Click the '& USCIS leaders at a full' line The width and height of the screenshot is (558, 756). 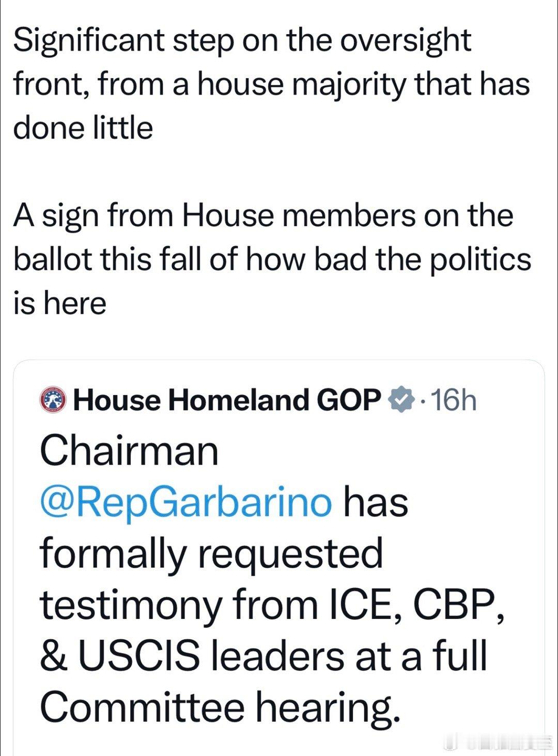coord(264,656)
